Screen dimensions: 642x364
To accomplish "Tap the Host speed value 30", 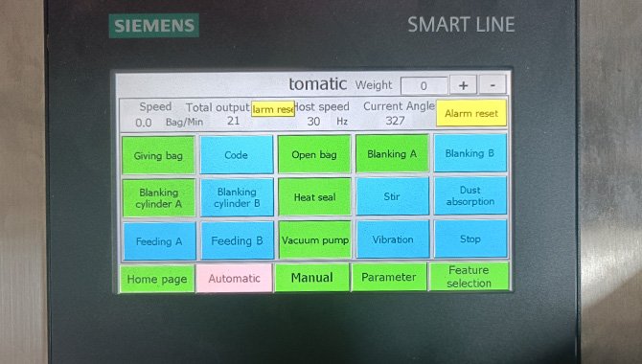I will click(x=313, y=122).
